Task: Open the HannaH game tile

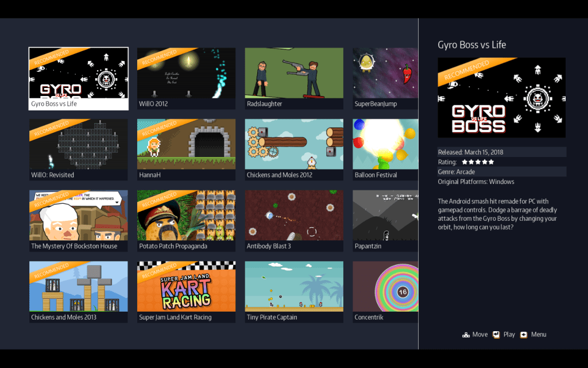Action: (186, 149)
